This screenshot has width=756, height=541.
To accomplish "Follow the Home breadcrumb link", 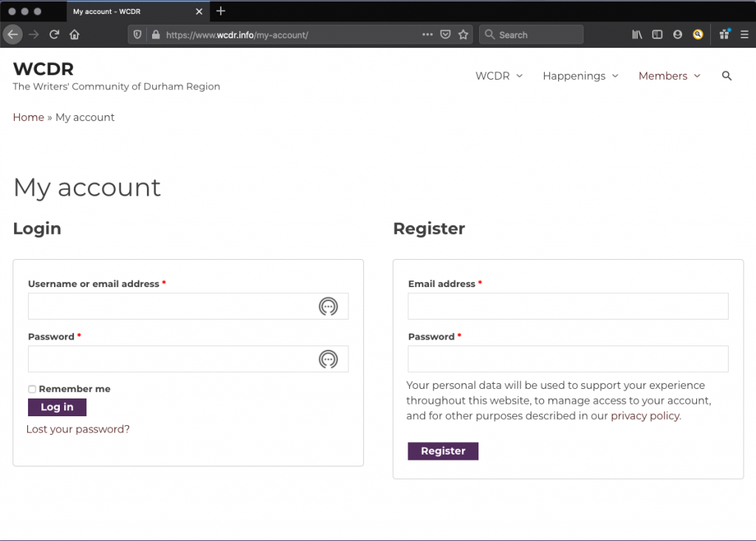I will point(29,117).
